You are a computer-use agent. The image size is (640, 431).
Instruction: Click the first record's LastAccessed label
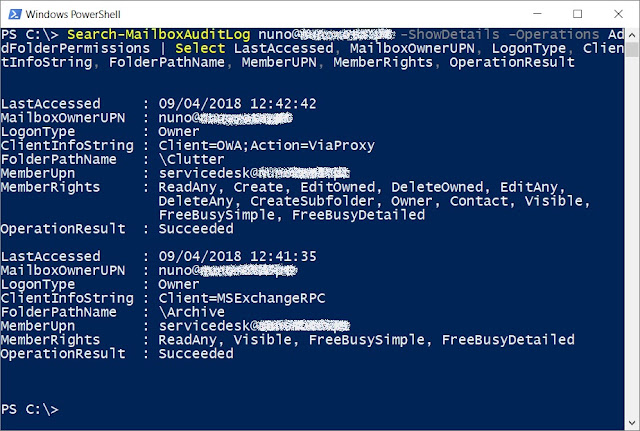[x=51, y=104]
